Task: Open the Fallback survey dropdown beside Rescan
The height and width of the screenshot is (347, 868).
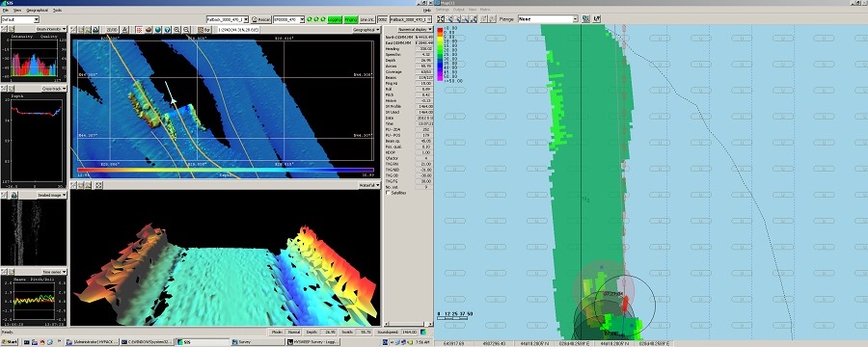Action: click(227, 19)
